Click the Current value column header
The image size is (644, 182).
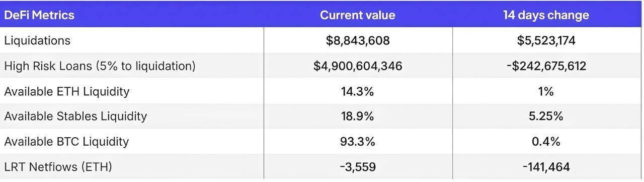(358, 15)
